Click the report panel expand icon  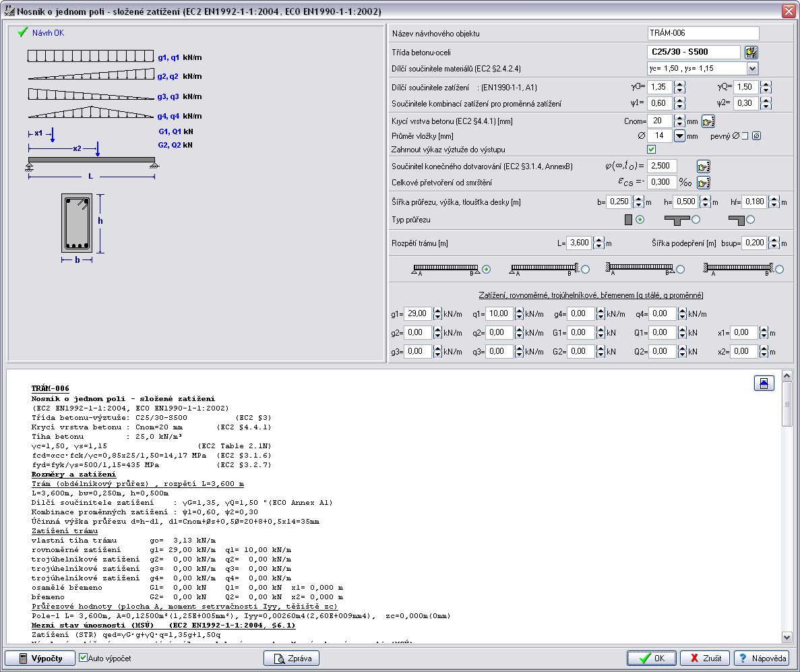tap(764, 384)
